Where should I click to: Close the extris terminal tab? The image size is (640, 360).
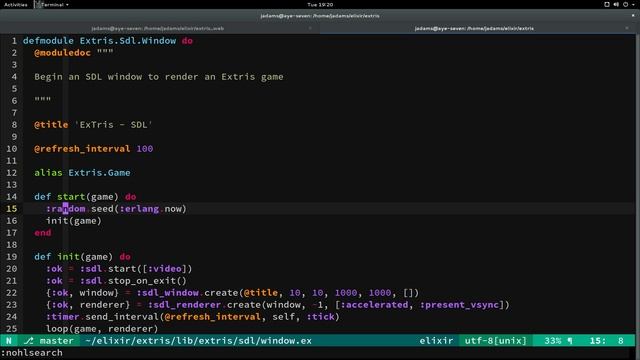coord(627,28)
